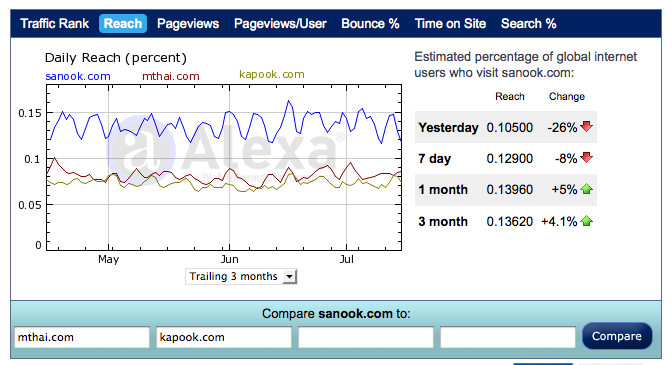Click the green up arrow for 1 month change
The width and height of the screenshot is (671, 365).
[x=586, y=189]
